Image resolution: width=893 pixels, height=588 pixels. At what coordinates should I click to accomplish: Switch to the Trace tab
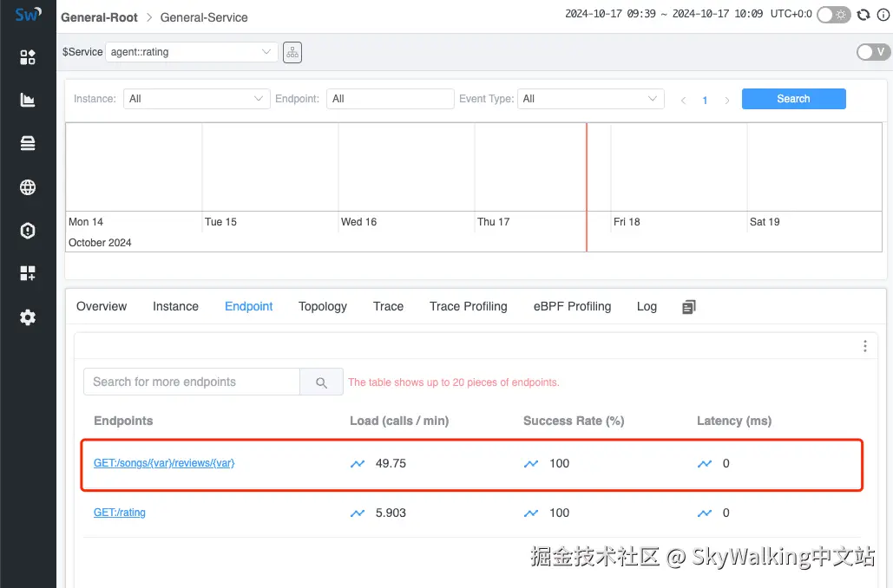388,306
